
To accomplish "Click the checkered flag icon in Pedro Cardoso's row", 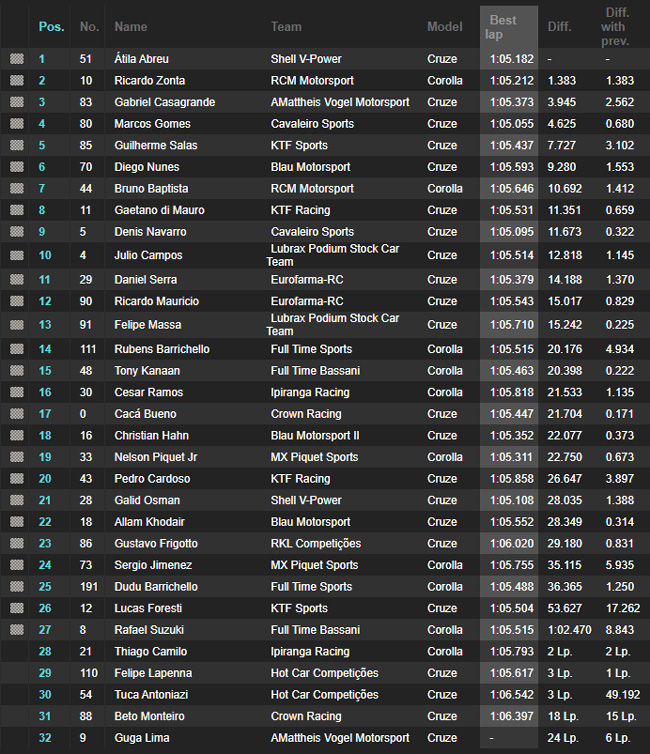I will [x=17, y=478].
